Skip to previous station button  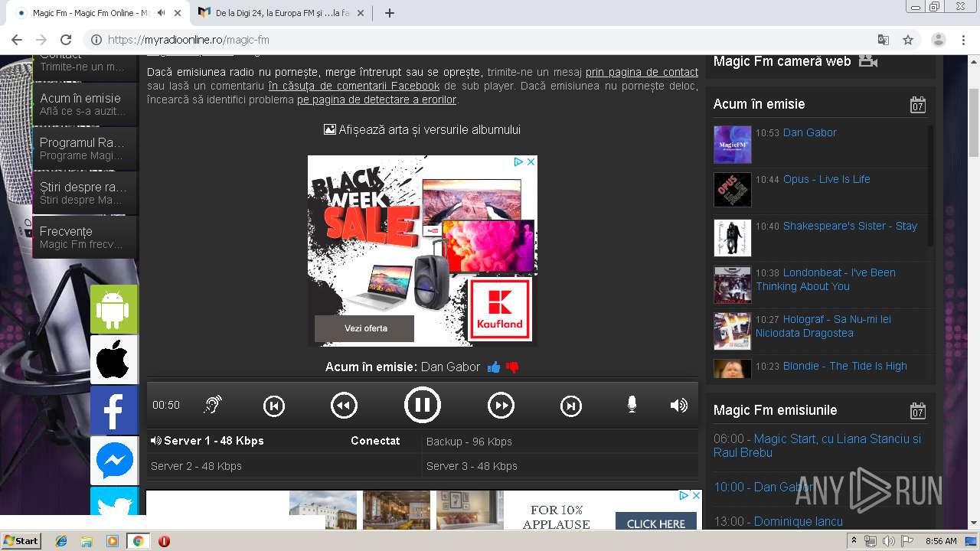274,406
